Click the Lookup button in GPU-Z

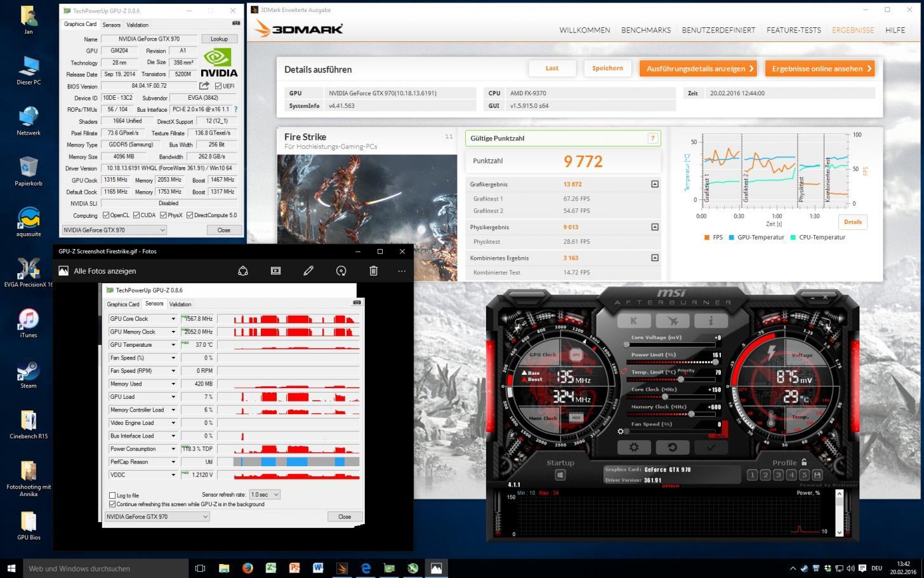click(219, 39)
